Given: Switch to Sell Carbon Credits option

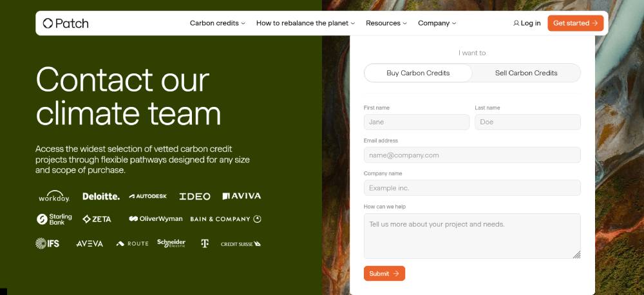Looking at the screenshot, I should (526, 73).
